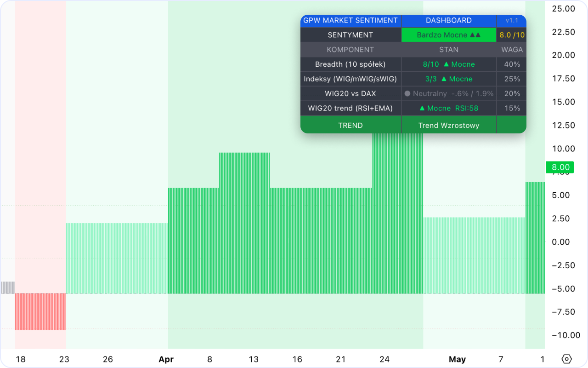Open chart settings hexagon icon
Viewport: 588px width, 368px height.
pos(566,359)
